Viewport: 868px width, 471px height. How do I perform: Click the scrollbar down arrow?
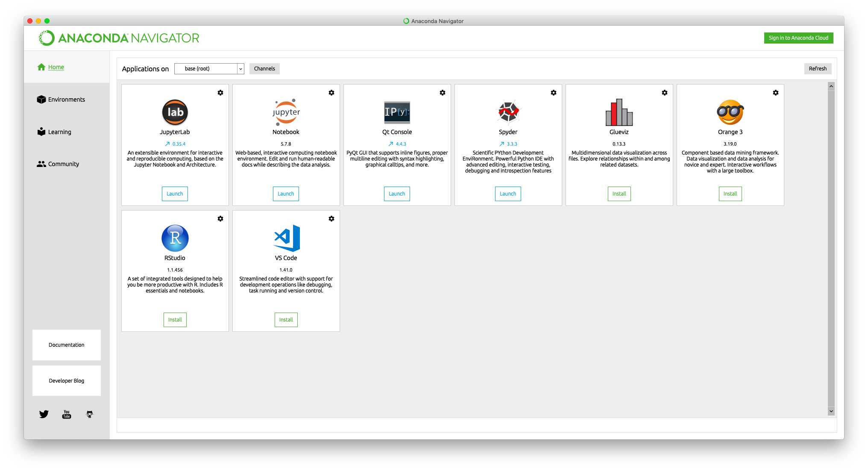tap(831, 411)
